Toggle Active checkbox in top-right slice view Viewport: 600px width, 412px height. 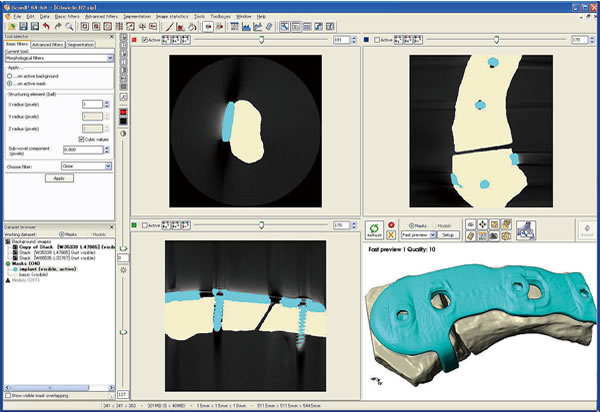click(x=377, y=40)
